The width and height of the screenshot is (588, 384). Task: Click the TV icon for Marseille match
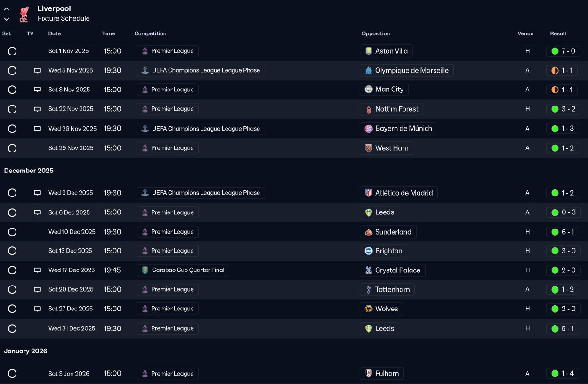click(37, 71)
